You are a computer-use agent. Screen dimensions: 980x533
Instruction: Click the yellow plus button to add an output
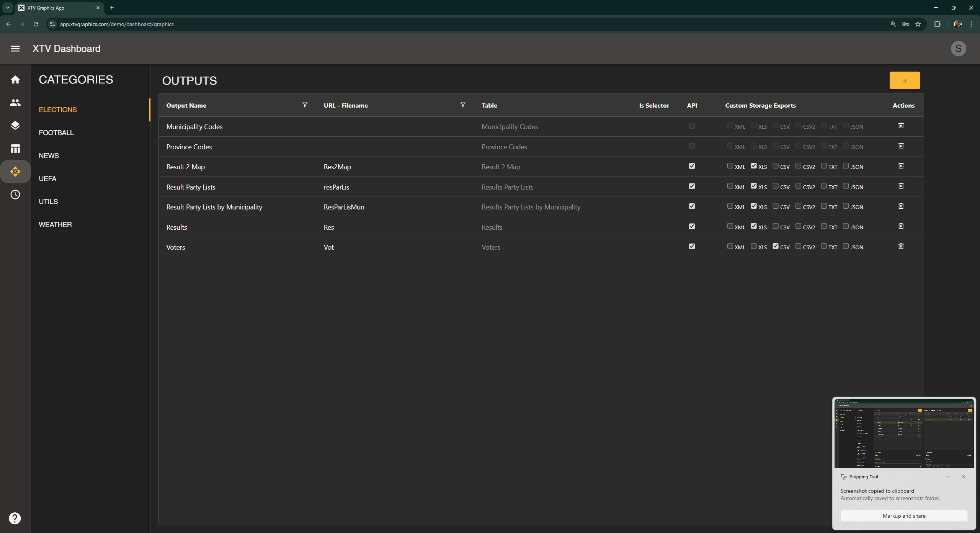point(905,80)
